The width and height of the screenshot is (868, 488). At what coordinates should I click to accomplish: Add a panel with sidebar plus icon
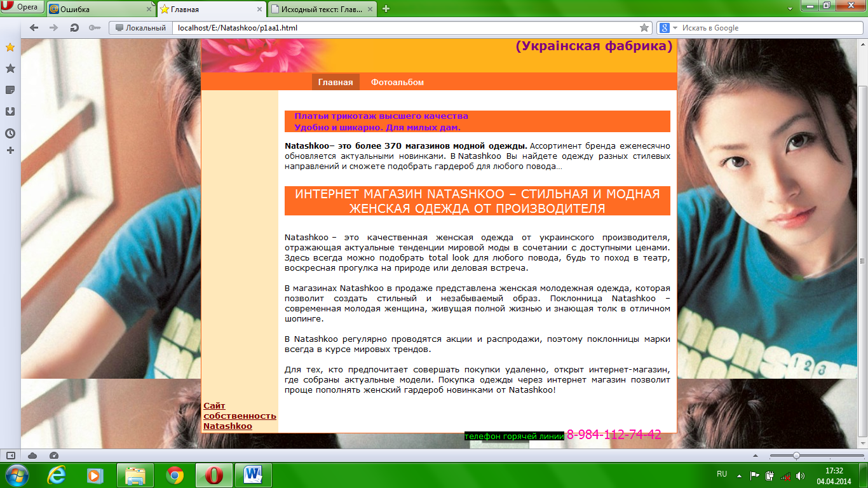(x=10, y=151)
